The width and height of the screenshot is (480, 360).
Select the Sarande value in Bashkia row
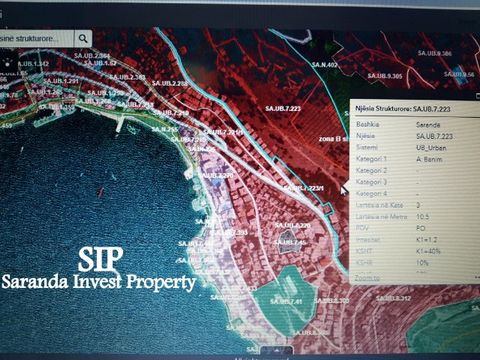[x=428, y=125]
